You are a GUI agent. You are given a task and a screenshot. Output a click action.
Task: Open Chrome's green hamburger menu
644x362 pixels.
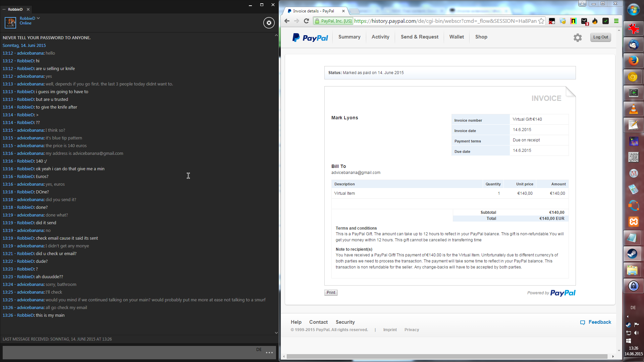point(616,21)
